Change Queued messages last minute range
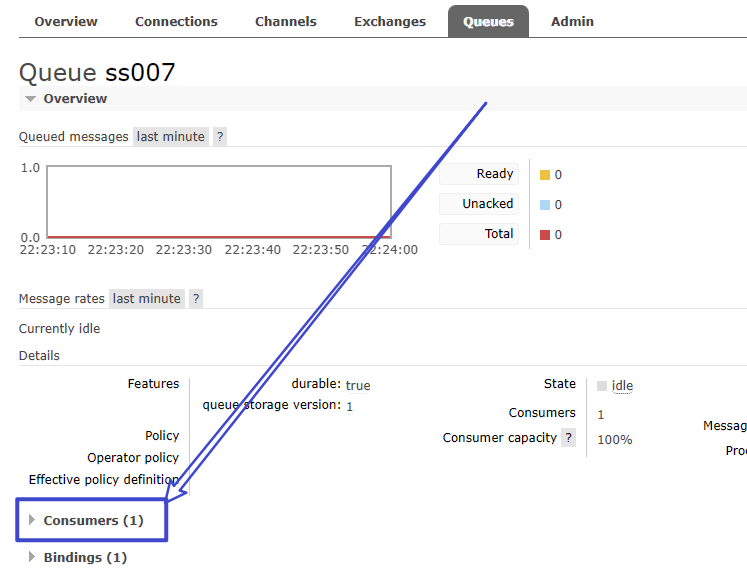The image size is (747, 586). (x=171, y=137)
